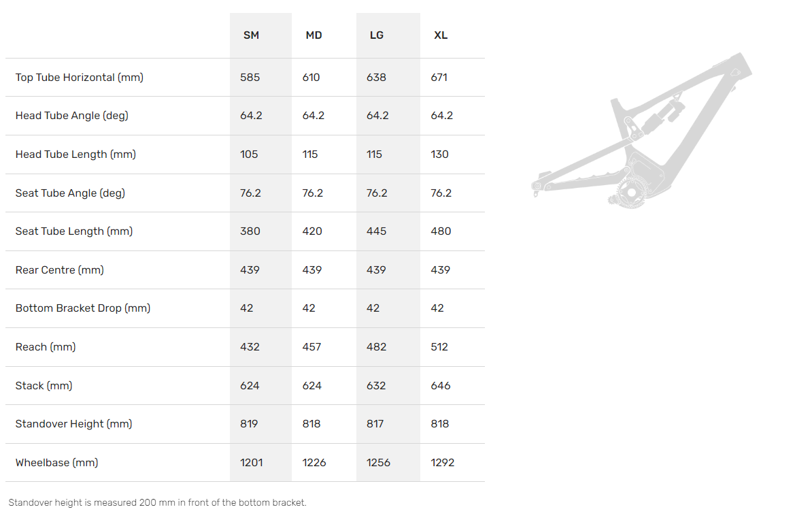Click the Stack row label
This screenshot has width=812, height=520.
coord(44,386)
